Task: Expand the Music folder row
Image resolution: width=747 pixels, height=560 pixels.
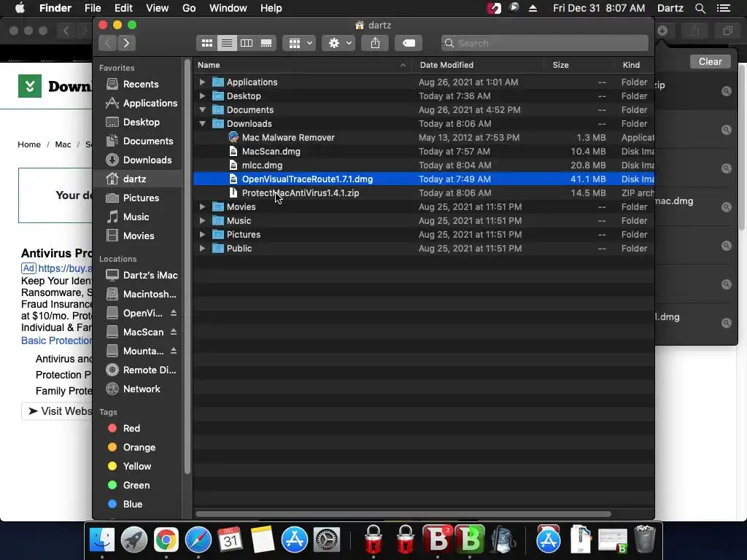Action: pyautogui.click(x=202, y=220)
